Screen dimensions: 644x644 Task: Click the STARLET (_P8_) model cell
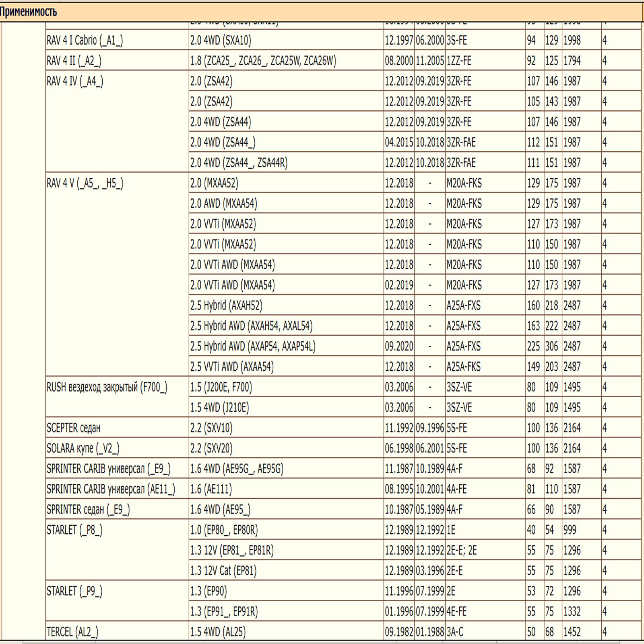[74, 530]
